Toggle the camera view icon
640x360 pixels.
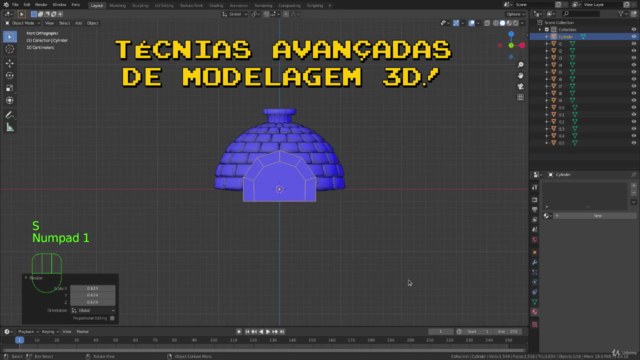[x=520, y=87]
